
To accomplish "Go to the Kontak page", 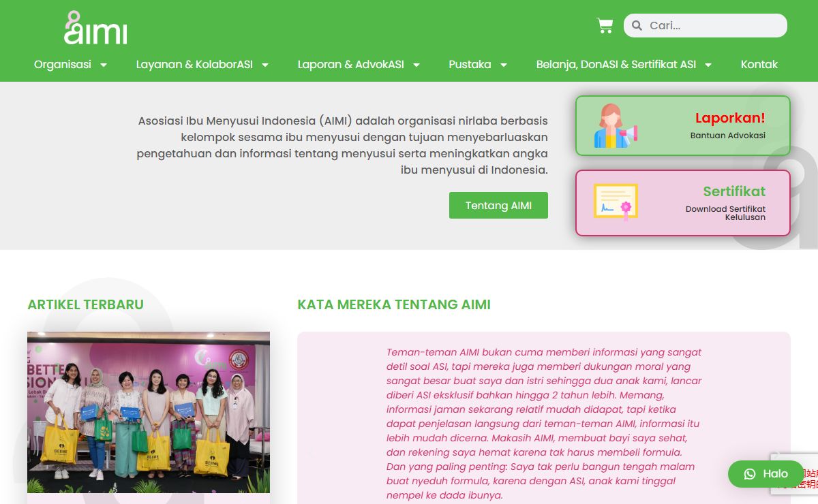I will click(x=759, y=65).
